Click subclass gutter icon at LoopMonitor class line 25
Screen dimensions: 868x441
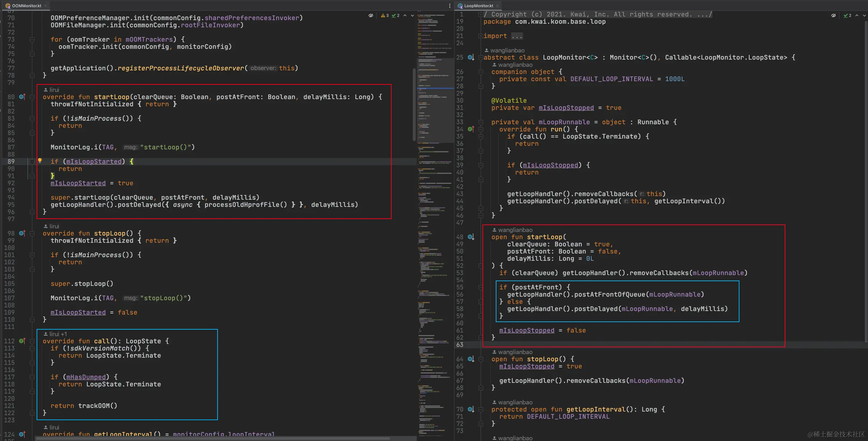(x=471, y=57)
